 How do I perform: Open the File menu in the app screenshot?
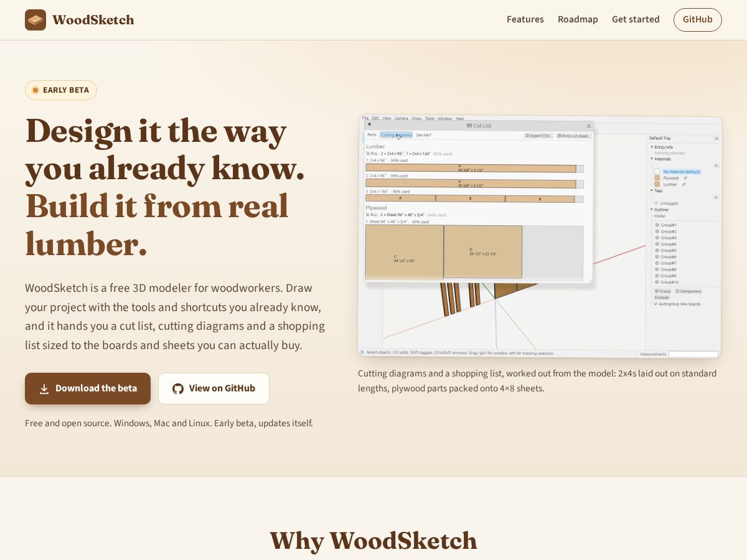click(x=365, y=118)
